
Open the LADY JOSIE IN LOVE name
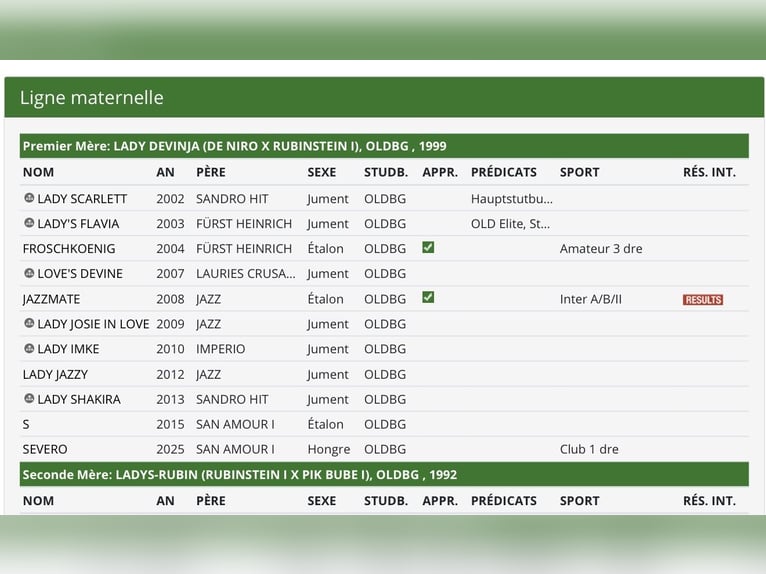tap(93, 324)
